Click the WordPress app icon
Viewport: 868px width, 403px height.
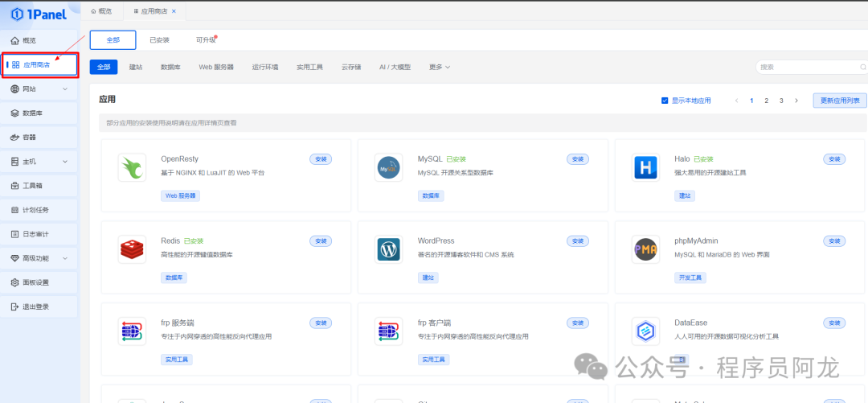(388, 249)
